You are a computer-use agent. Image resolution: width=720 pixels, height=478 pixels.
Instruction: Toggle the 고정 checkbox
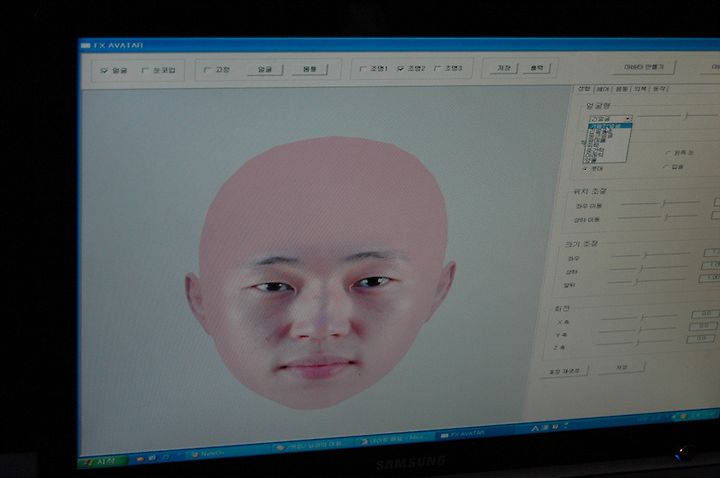click(207, 70)
